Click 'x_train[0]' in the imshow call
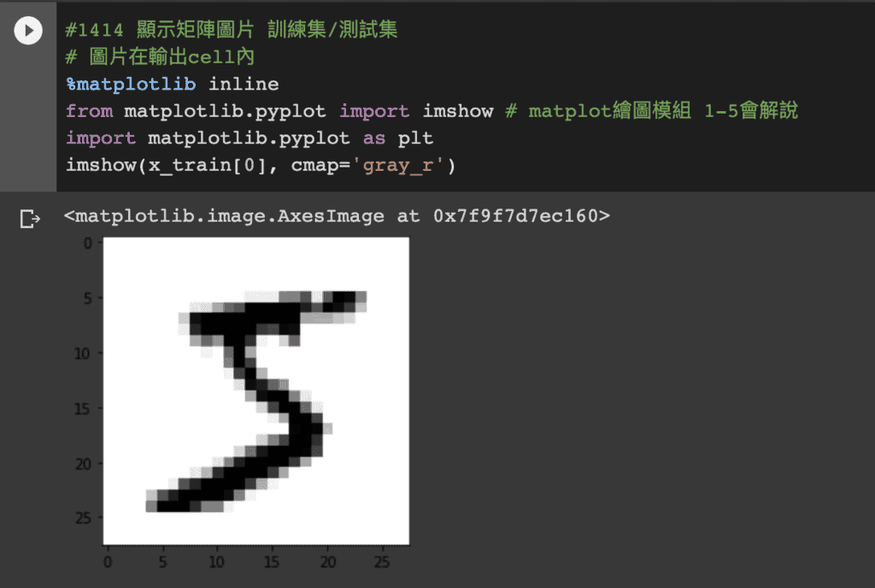Image resolution: width=875 pixels, height=588 pixels. coord(207,166)
